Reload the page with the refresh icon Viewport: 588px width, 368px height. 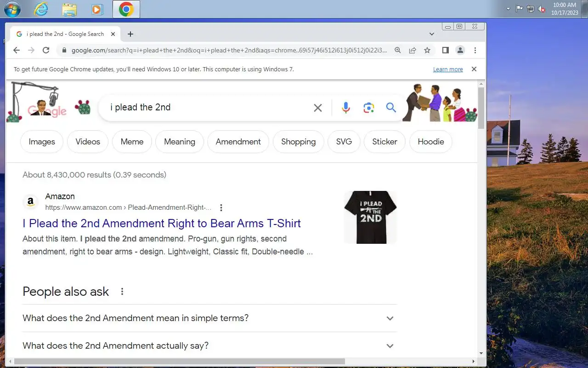click(46, 50)
